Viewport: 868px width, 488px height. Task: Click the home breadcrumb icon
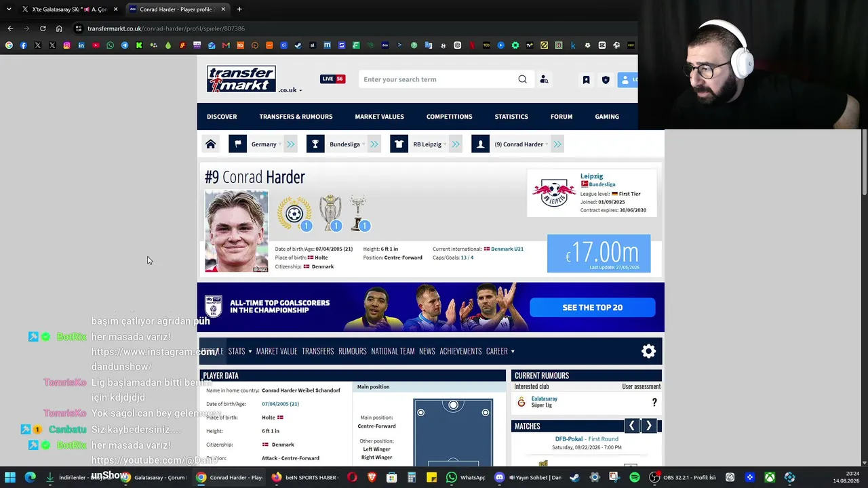click(x=211, y=144)
